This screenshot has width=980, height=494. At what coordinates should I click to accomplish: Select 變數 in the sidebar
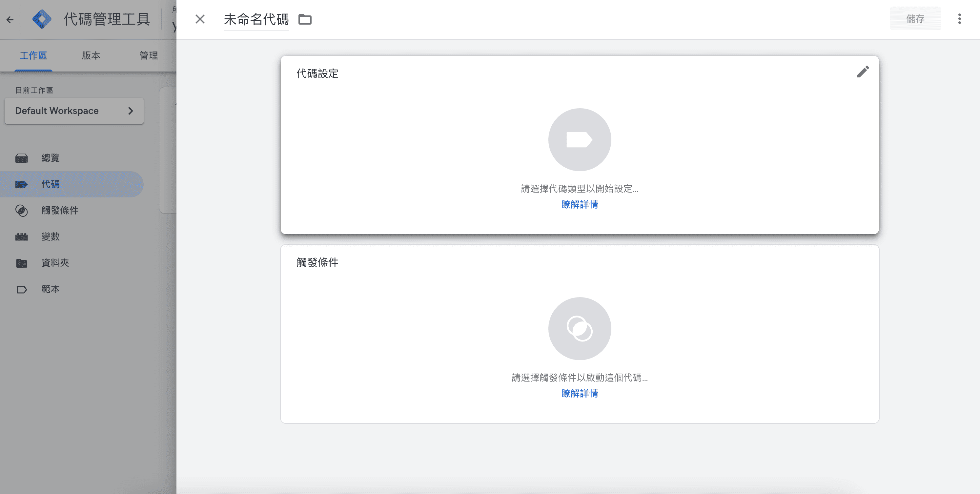[x=50, y=237]
